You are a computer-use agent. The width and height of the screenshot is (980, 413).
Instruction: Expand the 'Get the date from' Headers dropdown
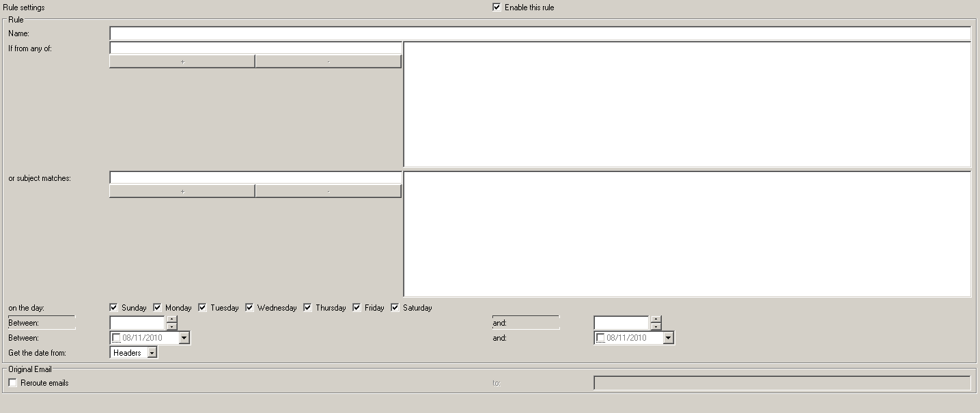152,353
